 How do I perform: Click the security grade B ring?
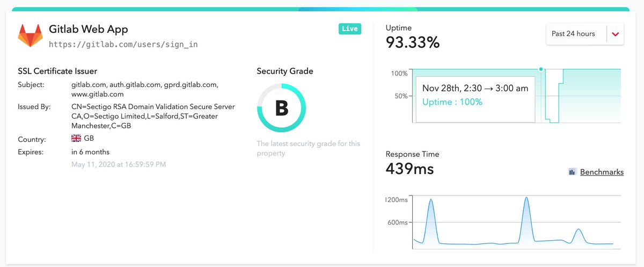(282, 108)
